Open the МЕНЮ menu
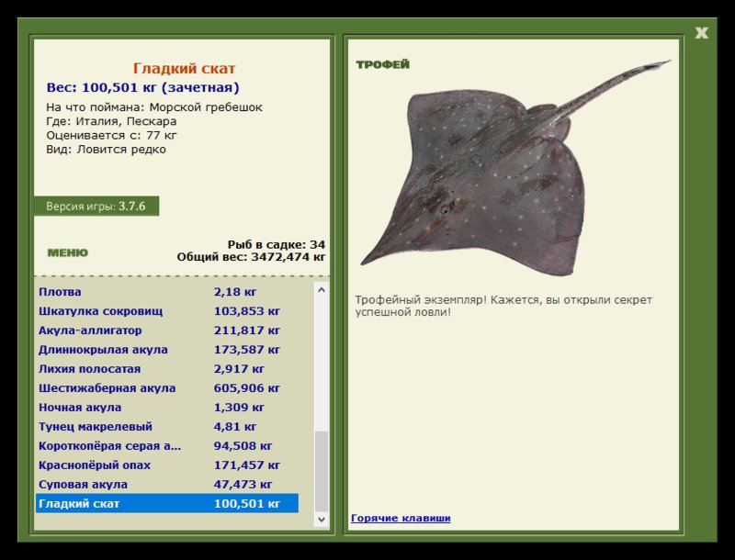Image resolution: width=735 pixels, height=560 pixels. click(67, 252)
